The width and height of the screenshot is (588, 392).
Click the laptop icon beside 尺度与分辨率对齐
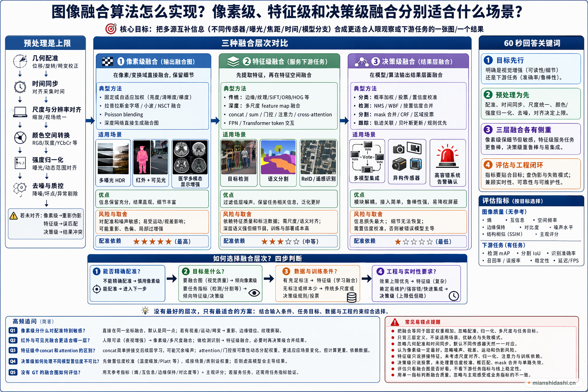(20, 112)
